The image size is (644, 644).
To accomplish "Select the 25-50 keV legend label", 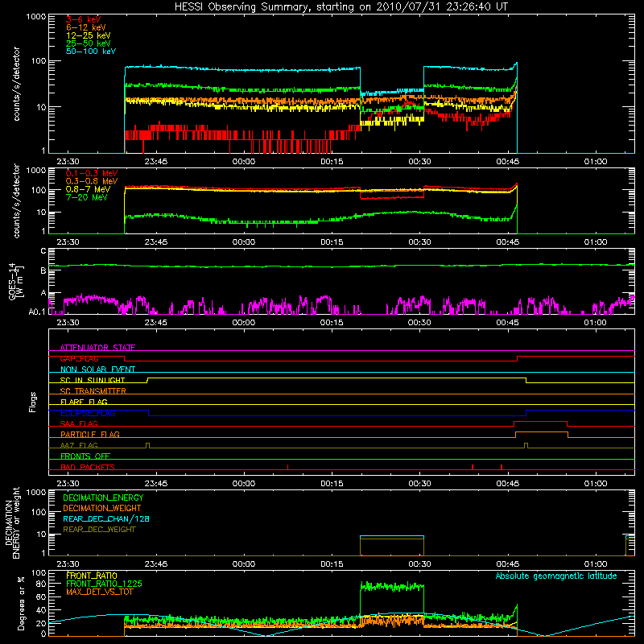I will point(89,43).
